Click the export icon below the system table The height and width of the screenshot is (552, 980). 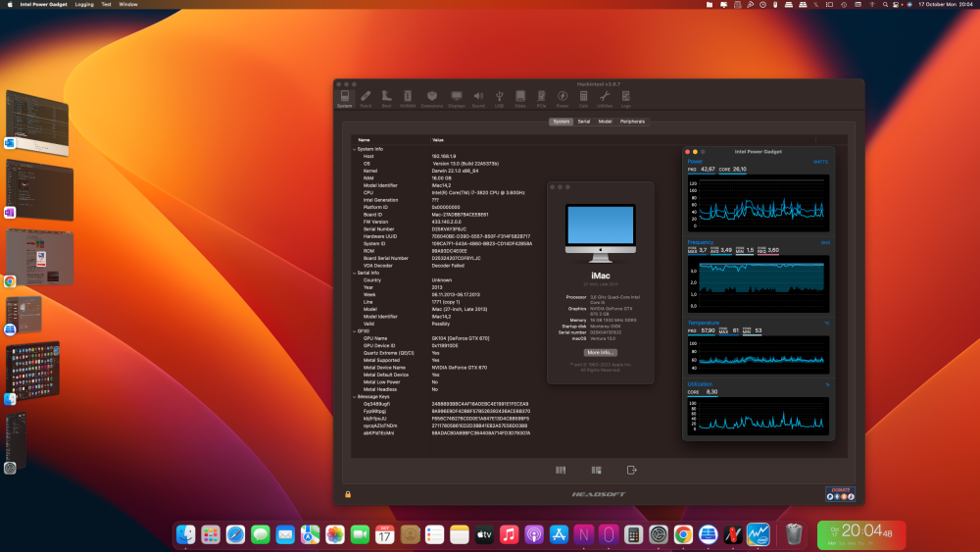coord(632,470)
